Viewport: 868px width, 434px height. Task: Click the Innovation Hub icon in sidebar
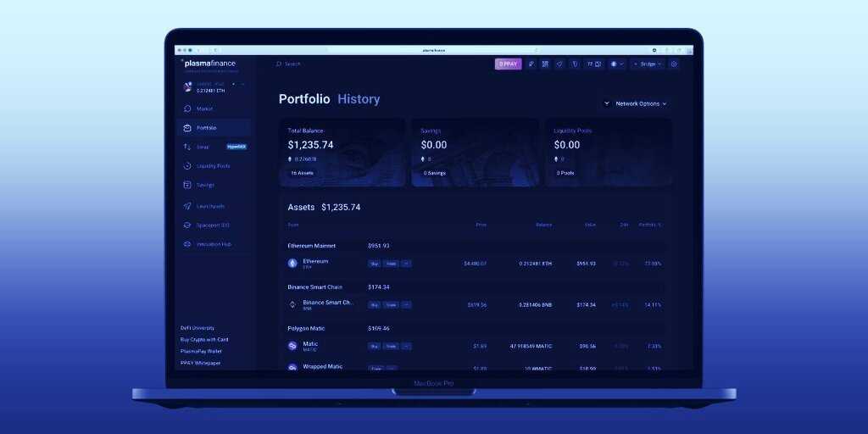187,244
